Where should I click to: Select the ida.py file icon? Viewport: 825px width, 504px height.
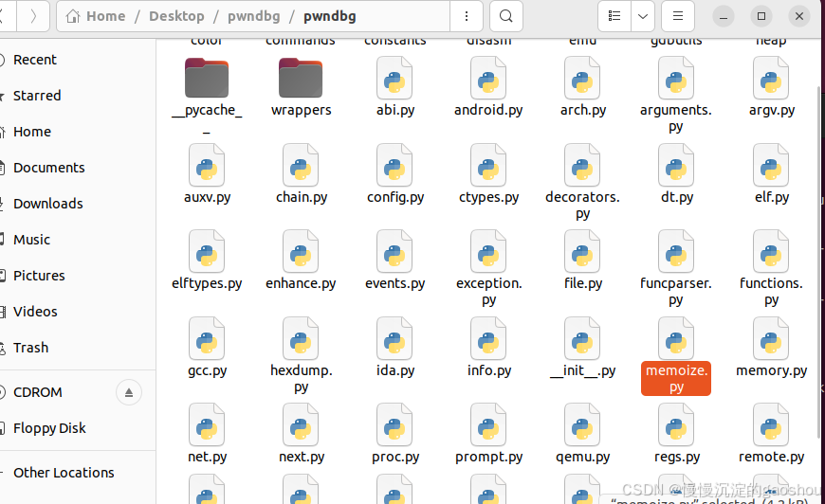[394, 338]
